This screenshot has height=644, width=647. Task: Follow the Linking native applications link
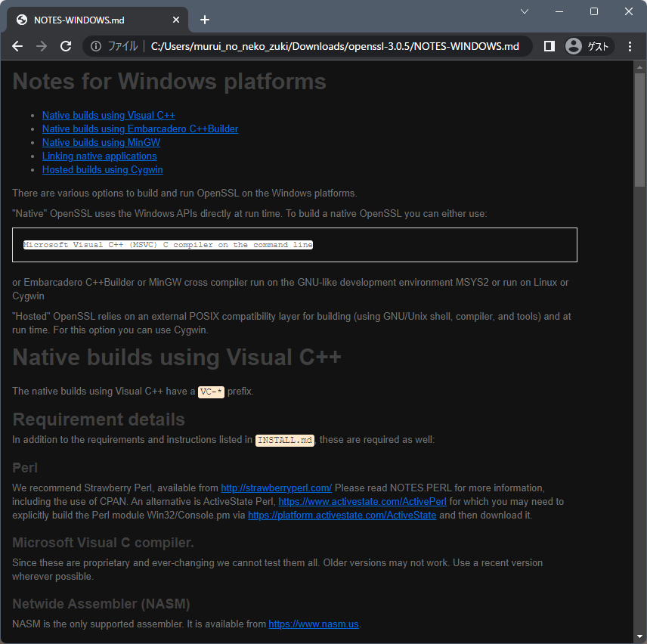click(x=100, y=156)
